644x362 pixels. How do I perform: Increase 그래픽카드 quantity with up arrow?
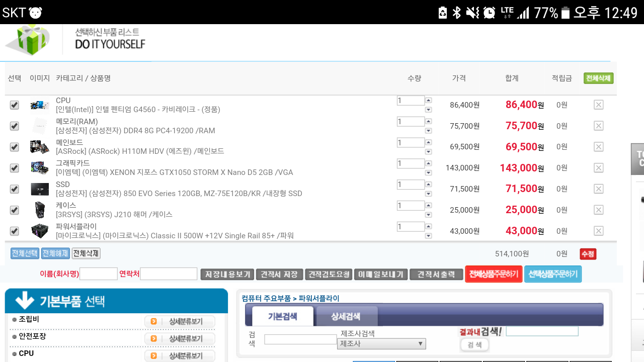tap(429, 163)
